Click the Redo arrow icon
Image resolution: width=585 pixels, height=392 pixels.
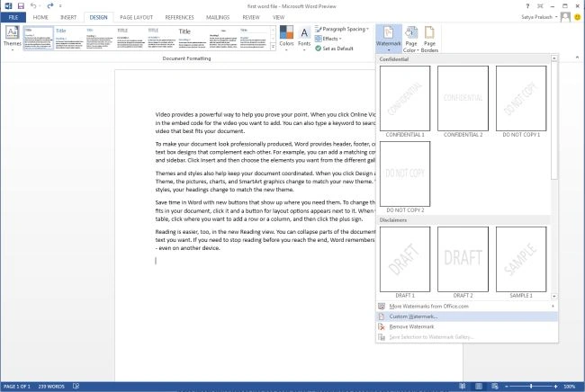coord(50,6)
